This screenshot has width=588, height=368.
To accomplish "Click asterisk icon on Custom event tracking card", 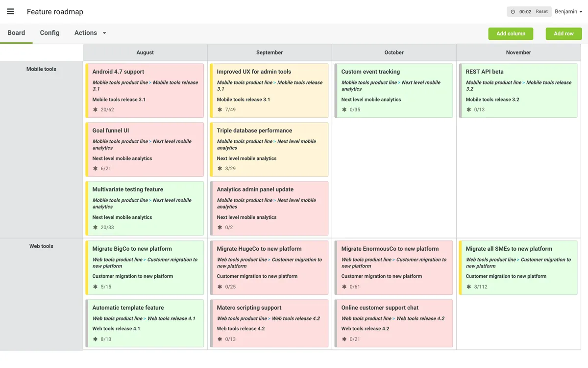I will 344,109.
